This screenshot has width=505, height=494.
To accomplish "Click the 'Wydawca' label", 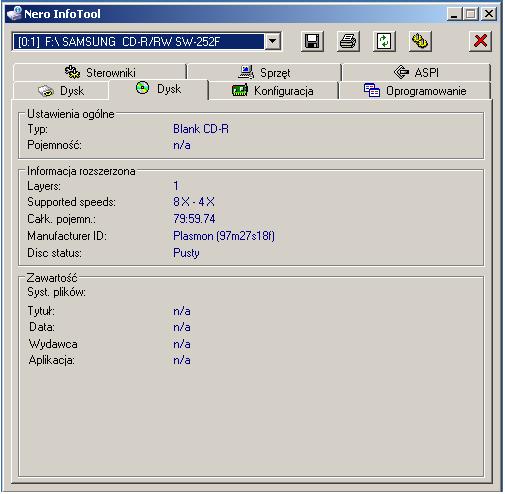I will pos(53,344).
